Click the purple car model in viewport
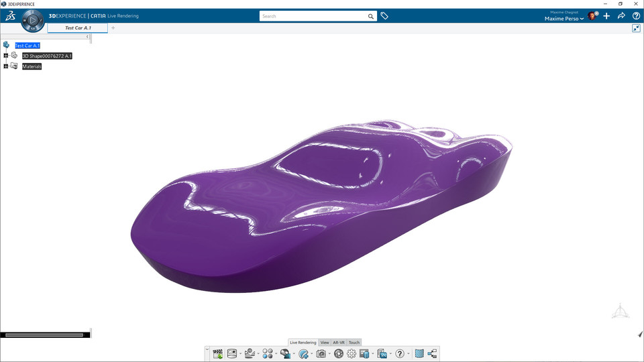Screen dimensions: 644x362 pyautogui.click(x=321, y=205)
